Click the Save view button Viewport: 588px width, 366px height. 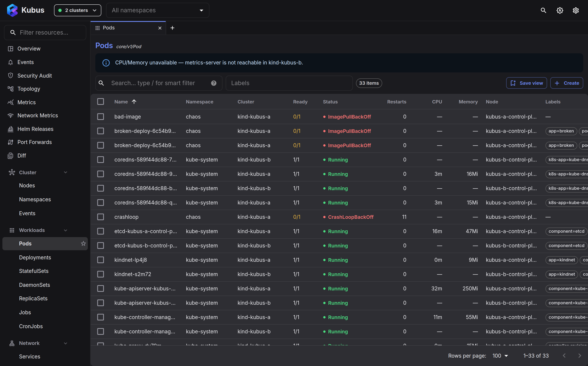(526, 83)
